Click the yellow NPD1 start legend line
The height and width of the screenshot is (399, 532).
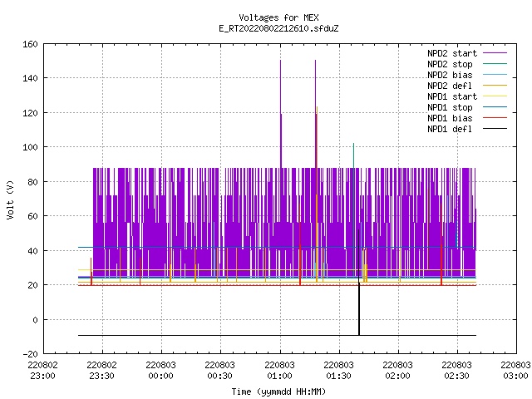495,96
